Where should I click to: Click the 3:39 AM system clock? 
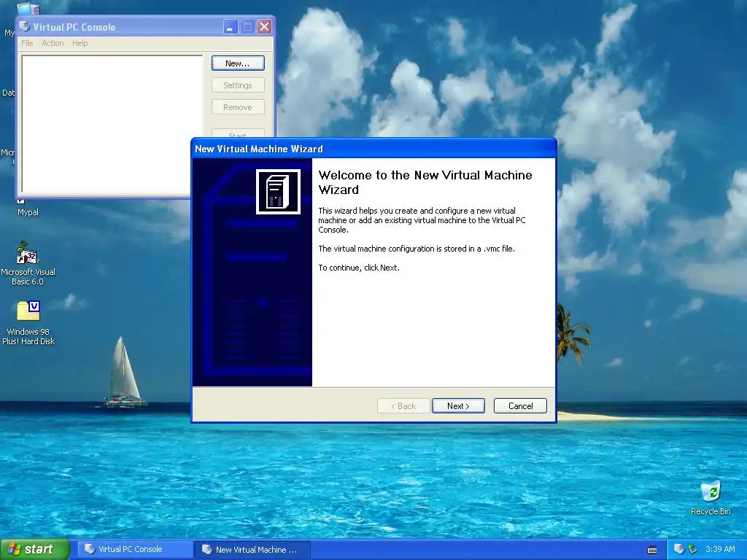pyautogui.click(x=720, y=549)
